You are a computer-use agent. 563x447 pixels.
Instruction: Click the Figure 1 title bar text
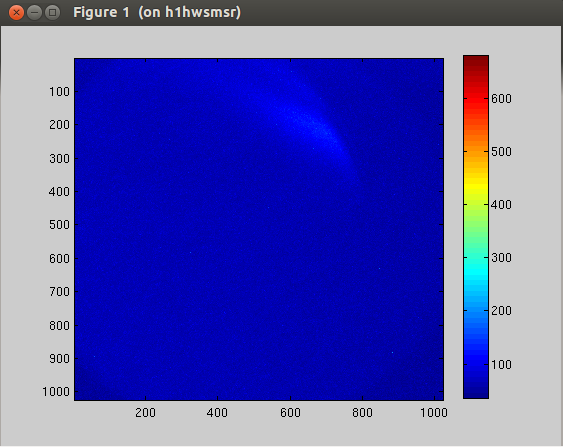[157, 13]
